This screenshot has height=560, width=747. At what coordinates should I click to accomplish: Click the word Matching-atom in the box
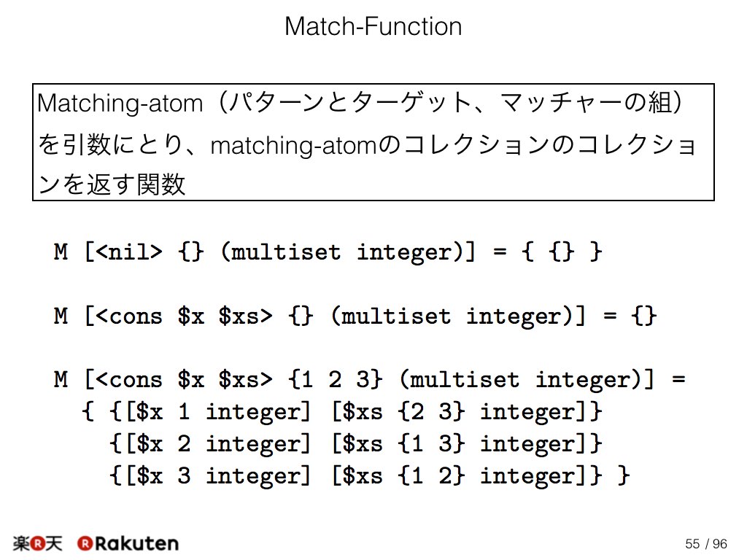click(x=120, y=104)
